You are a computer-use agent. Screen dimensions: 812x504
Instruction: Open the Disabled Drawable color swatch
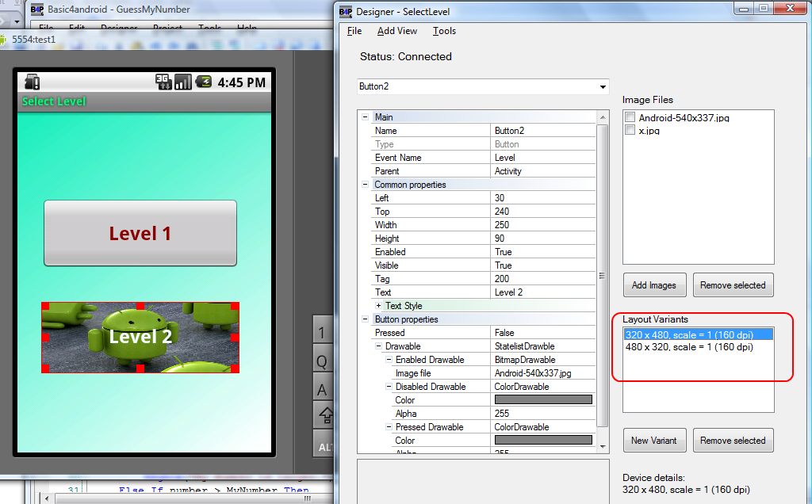click(542, 399)
